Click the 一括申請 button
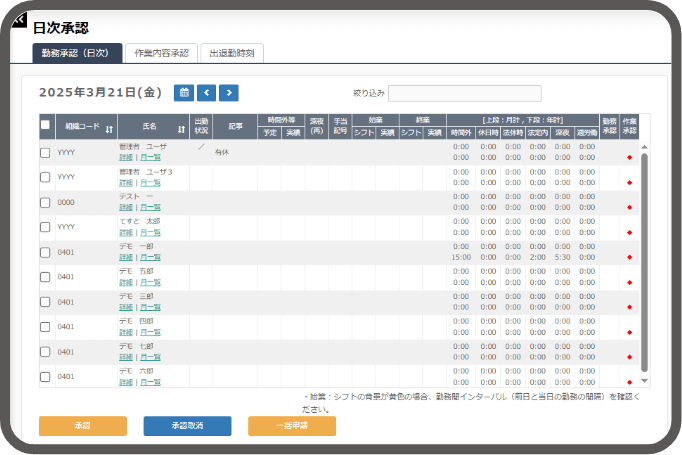682x455 pixels. click(292, 426)
